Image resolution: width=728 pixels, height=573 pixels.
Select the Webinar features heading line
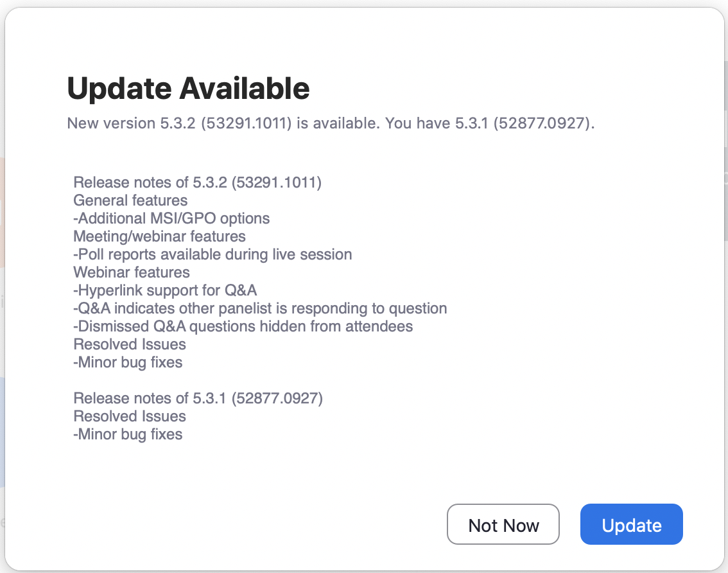(x=132, y=272)
